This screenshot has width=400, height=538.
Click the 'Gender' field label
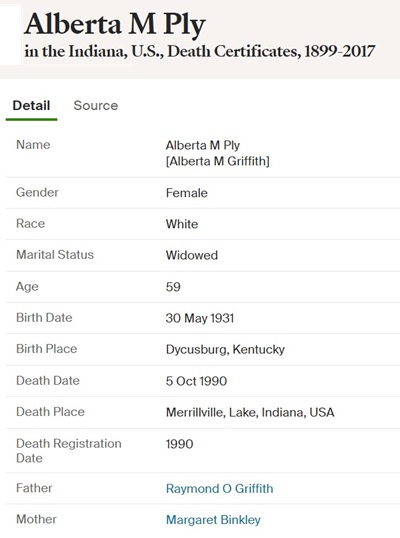pos(37,192)
